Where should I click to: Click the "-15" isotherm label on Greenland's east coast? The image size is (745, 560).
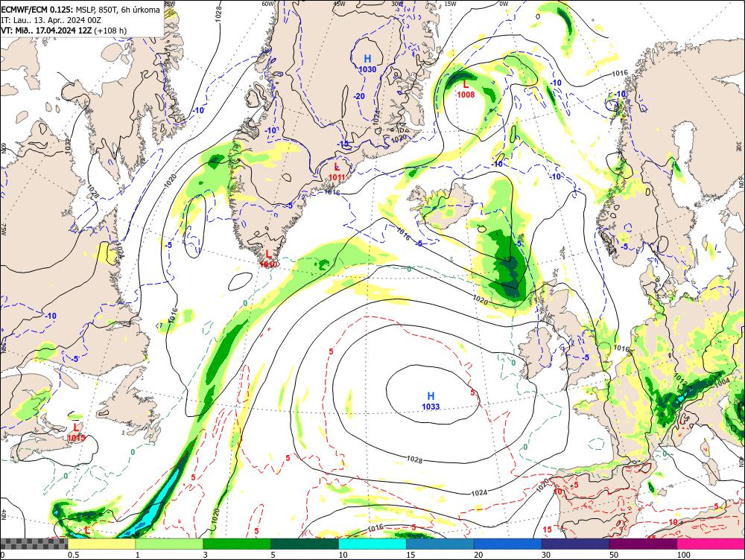point(343,144)
